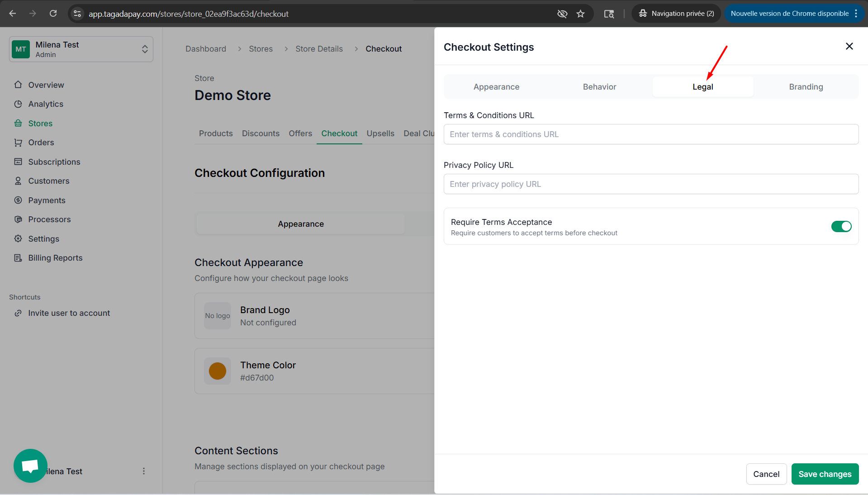868x495 pixels.
Task: Bookmark this page with the star icon
Action: click(581, 14)
